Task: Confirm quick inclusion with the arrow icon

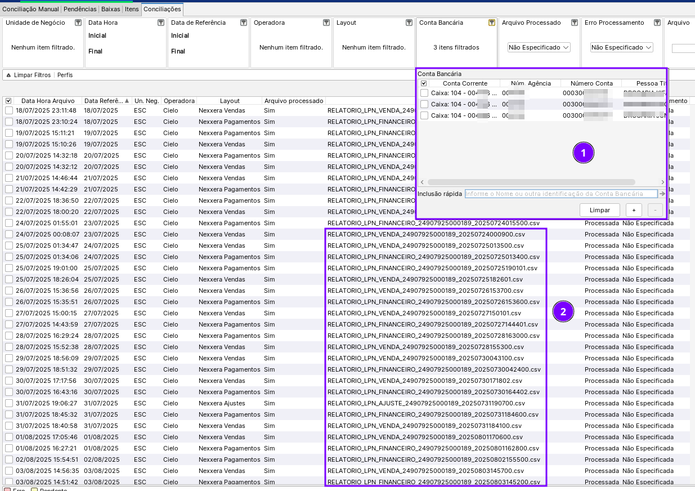Action: pyautogui.click(x=662, y=194)
